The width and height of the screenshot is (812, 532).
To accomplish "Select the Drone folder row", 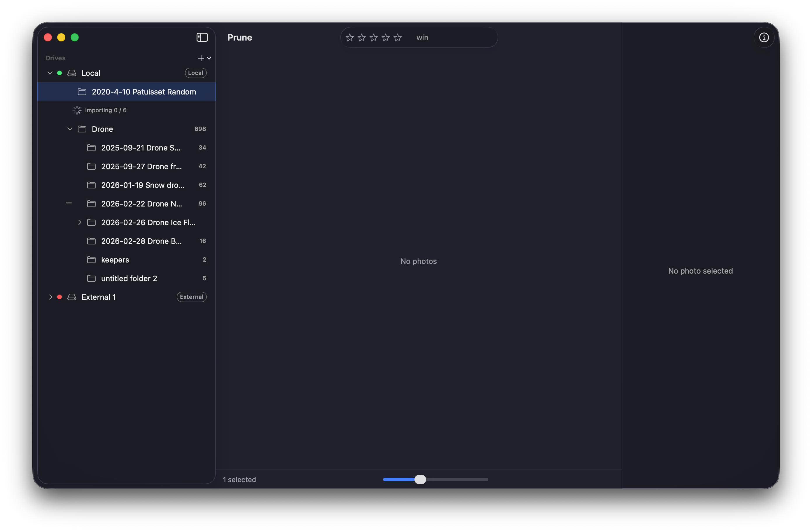I will 127,129.
